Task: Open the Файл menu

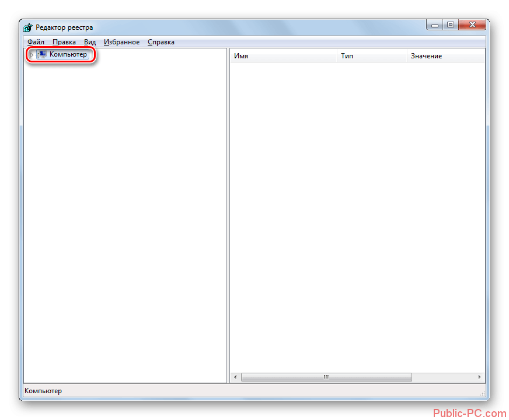Action: [35, 42]
